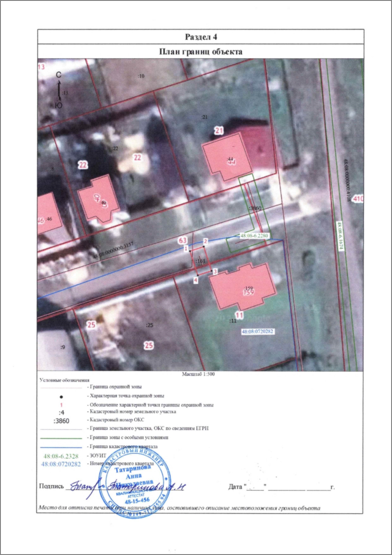Click the date blank field after 'Дата'
The image size is (392, 555).
pos(289,488)
